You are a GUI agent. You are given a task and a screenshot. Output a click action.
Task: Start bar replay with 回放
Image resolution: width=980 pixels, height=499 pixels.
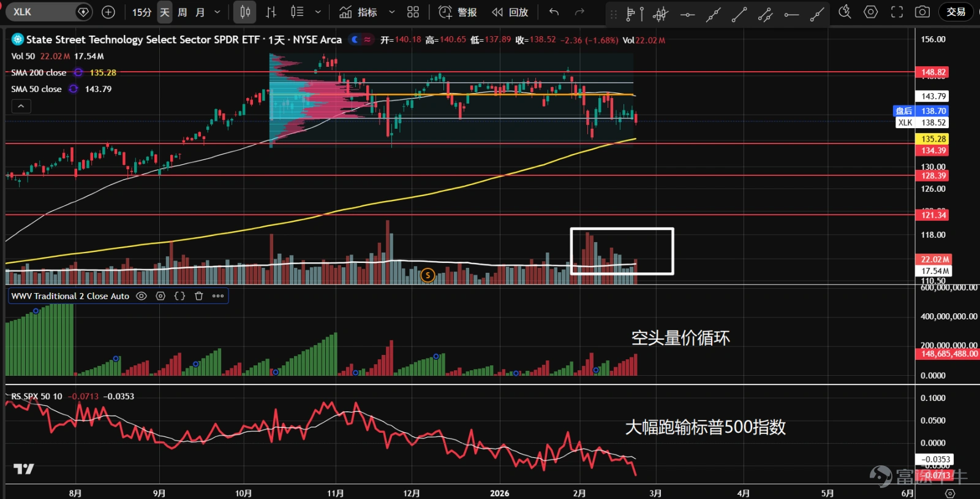[x=510, y=12]
